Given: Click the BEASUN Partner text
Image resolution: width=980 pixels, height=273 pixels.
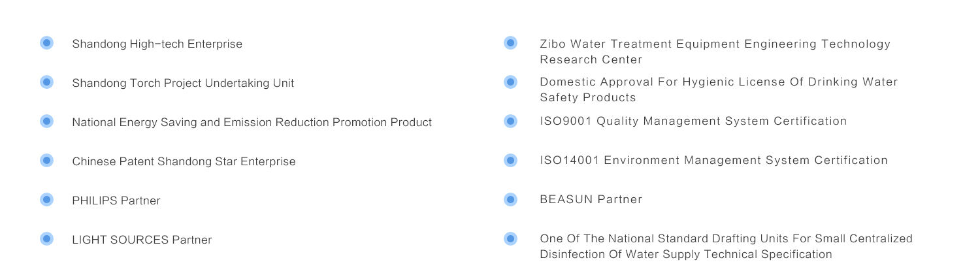Looking at the screenshot, I should [591, 200].
